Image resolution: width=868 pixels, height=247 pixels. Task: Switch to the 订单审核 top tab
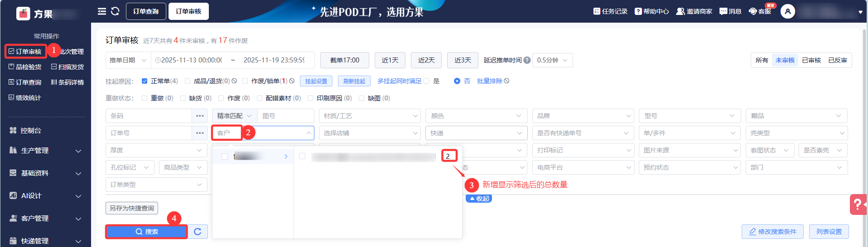pyautogui.click(x=188, y=11)
